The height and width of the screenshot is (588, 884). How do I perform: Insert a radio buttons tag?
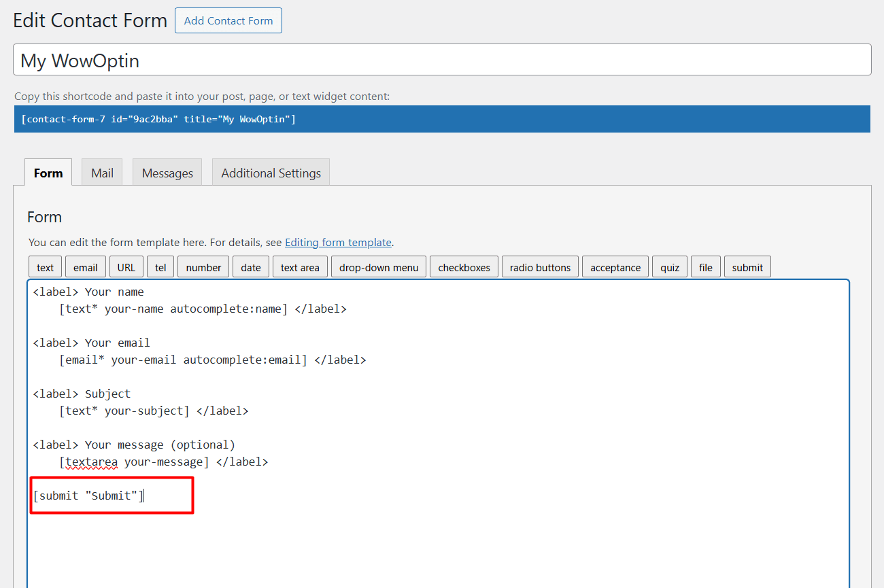pos(541,267)
